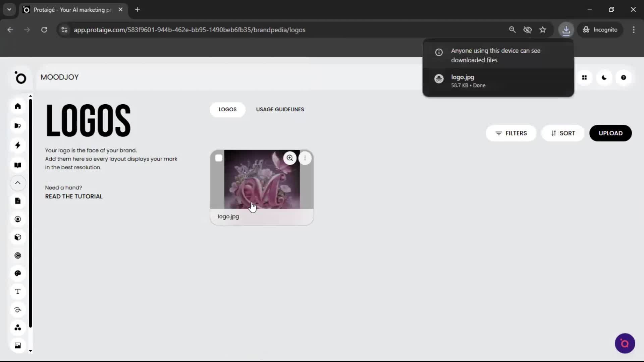644x362 pixels.
Task: Select the LOGOS tab
Action: click(227, 110)
